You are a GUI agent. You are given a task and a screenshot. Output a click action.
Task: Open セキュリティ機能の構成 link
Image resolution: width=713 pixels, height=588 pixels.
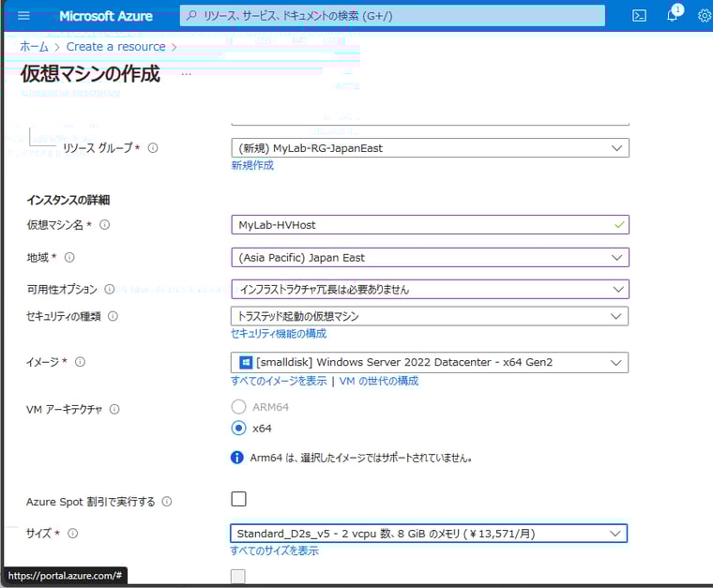(x=279, y=334)
